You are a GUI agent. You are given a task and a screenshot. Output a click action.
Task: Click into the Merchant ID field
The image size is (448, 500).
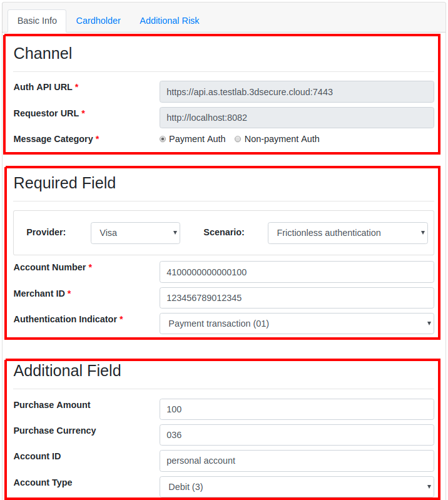[297, 298]
